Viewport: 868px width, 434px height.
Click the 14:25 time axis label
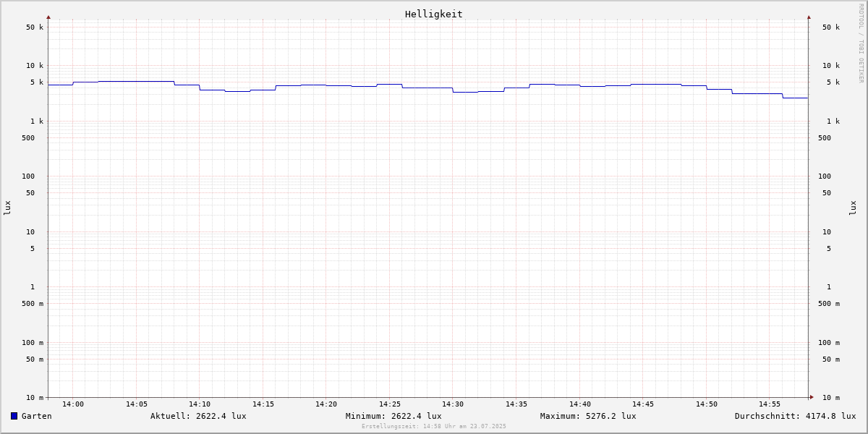tap(390, 404)
